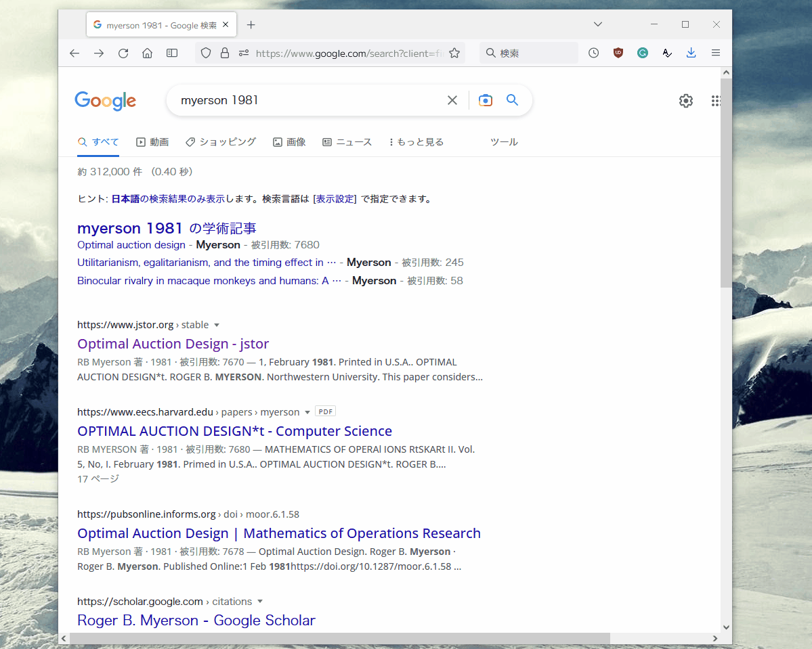Viewport: 812px width, 649px height.
Task: Open the Firefox home page
Action: [x=148, y=53]
